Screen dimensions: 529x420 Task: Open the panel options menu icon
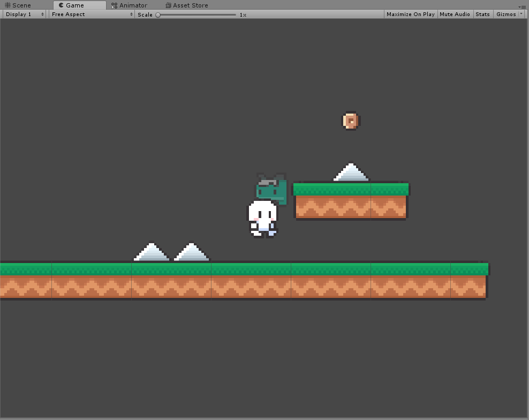coord(522,7)
